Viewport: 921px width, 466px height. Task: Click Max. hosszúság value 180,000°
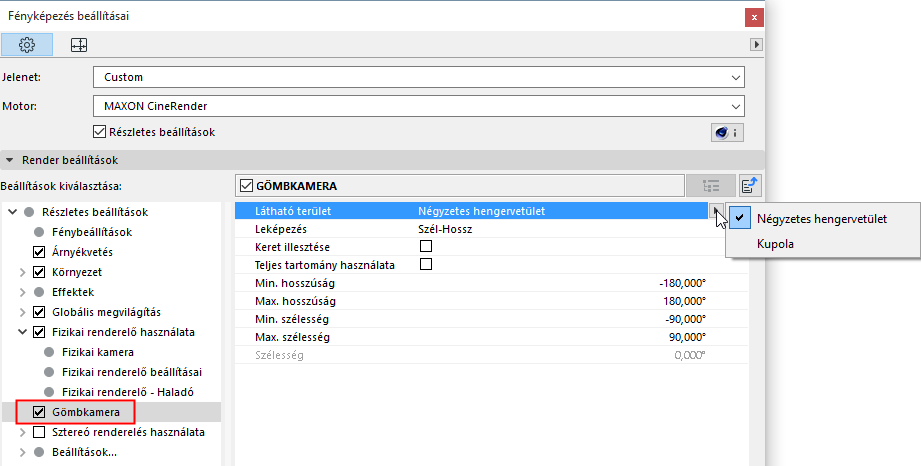coord(684,301)
